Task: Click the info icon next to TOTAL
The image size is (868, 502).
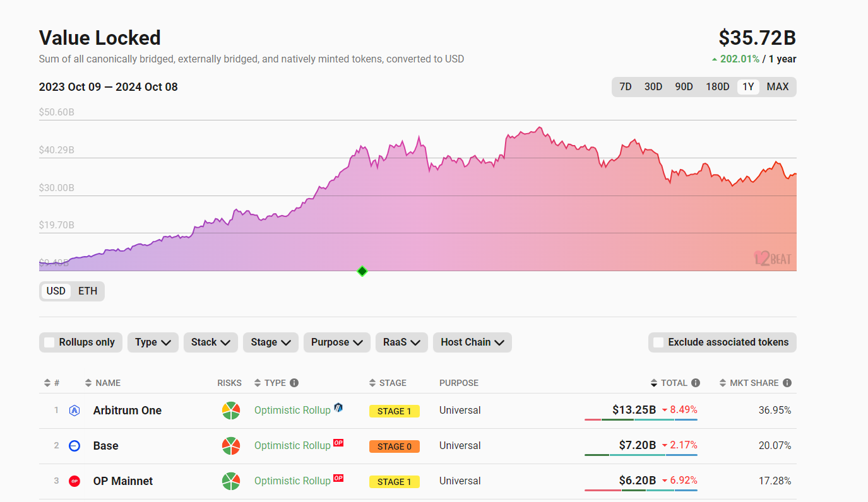Action: (696, 383)
